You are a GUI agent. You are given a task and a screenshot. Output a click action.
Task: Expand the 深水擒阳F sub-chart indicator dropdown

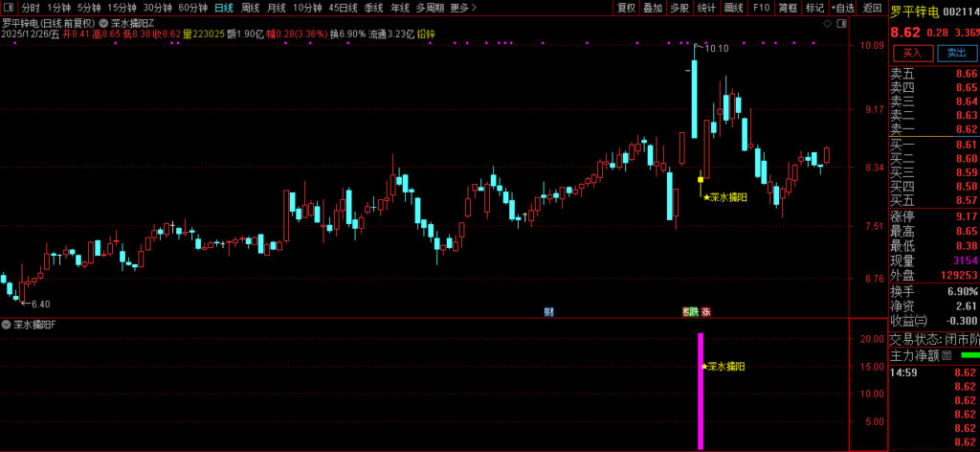pyautogui.click(x=7, y=325)
